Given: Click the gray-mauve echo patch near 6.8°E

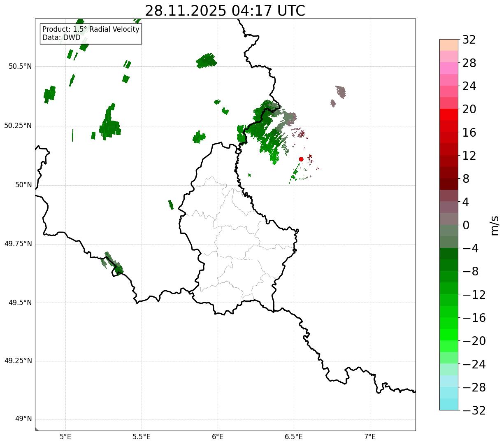Looking at the screenshot, I should tap(341, 91).
